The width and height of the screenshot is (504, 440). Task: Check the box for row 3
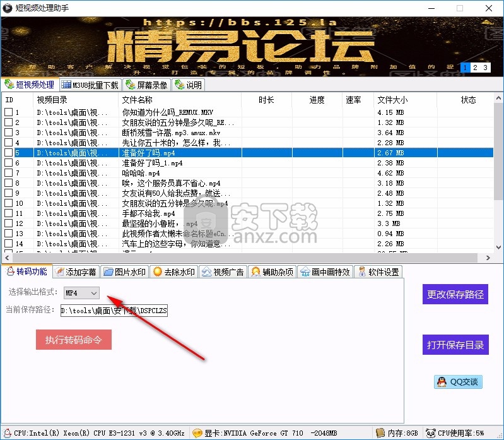coord(9,133)
